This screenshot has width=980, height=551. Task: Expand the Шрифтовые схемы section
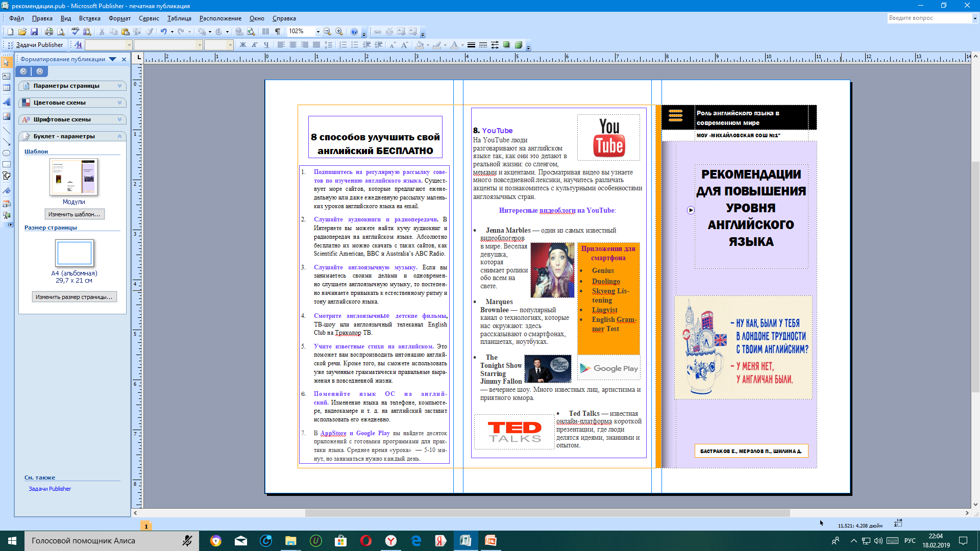[x=72, y=119]
